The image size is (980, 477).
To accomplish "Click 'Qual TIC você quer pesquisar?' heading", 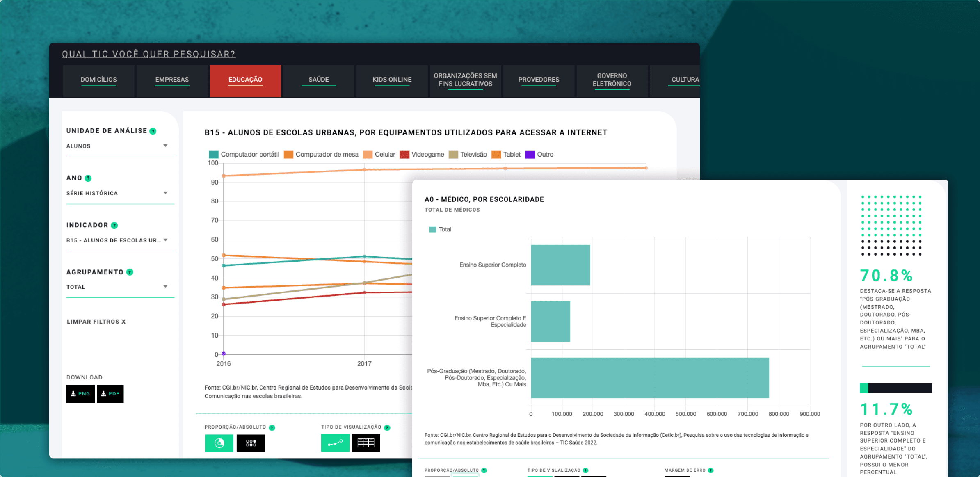I will point(149,54).
